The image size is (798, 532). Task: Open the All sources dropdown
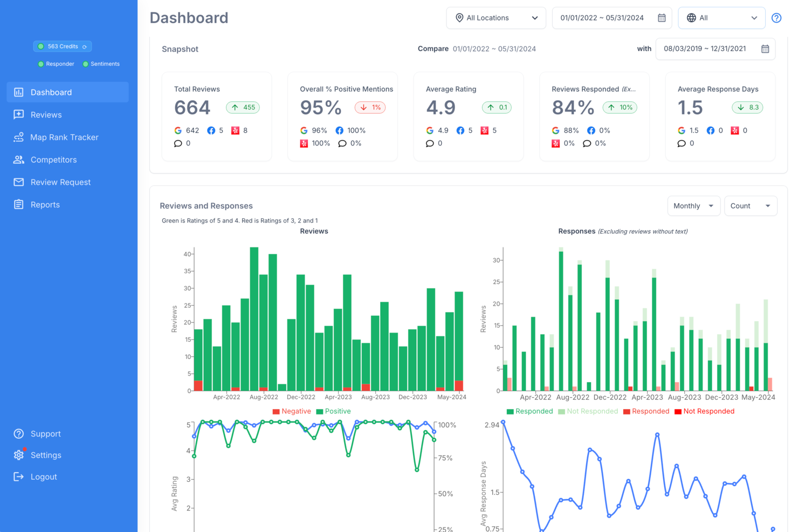(721, 18)
